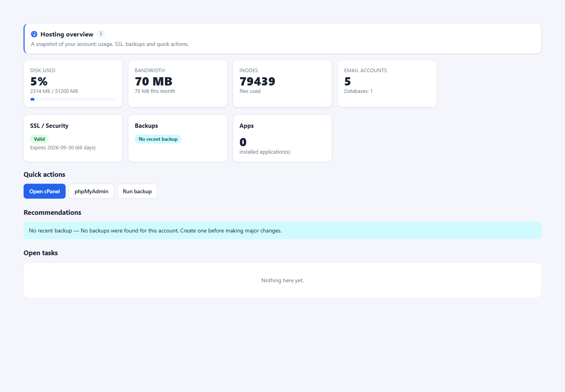Open cPanel from quick actions
Image resolution: width=565 pixels, height=392 pixels.
tap(45, 191)
